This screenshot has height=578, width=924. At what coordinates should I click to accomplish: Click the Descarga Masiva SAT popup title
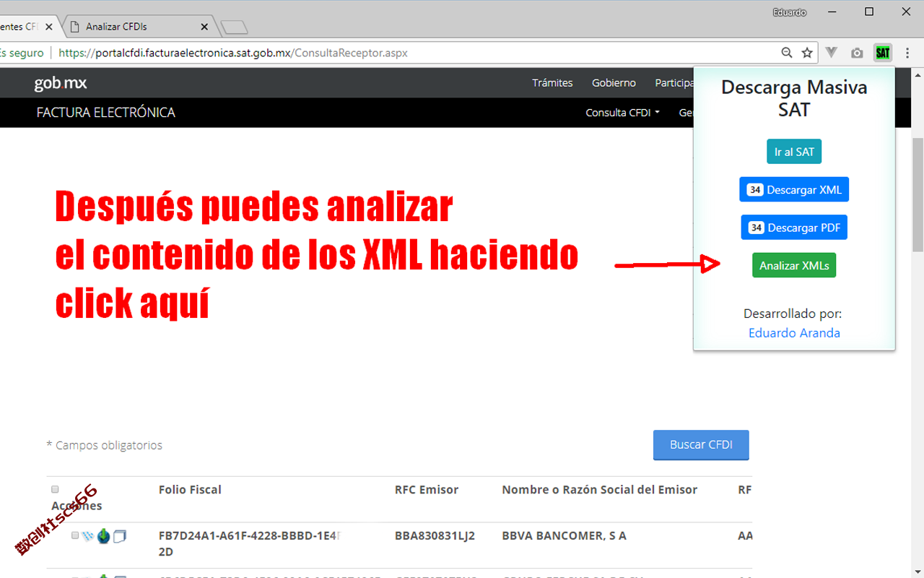[794, 98]
